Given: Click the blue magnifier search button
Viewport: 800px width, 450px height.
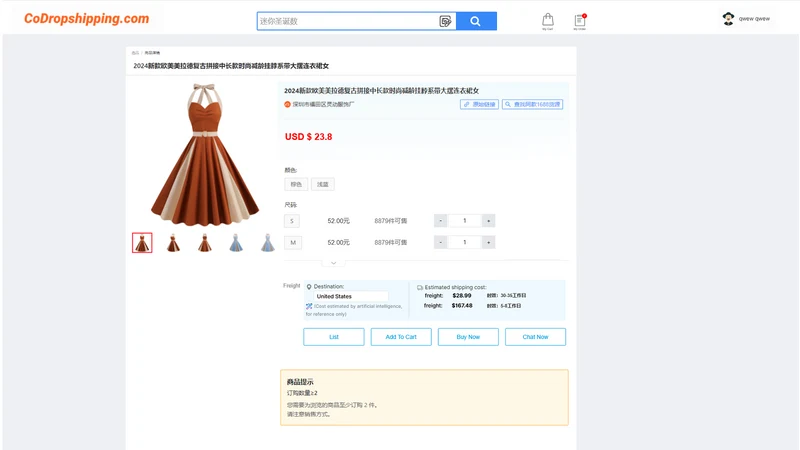Looking at the screenshot, I should [x=476, y=21].
